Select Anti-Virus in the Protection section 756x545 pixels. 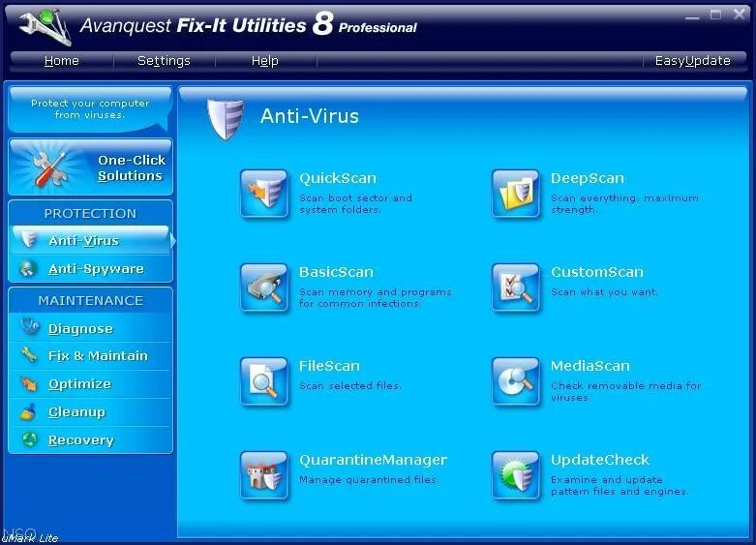pos(91,240)
